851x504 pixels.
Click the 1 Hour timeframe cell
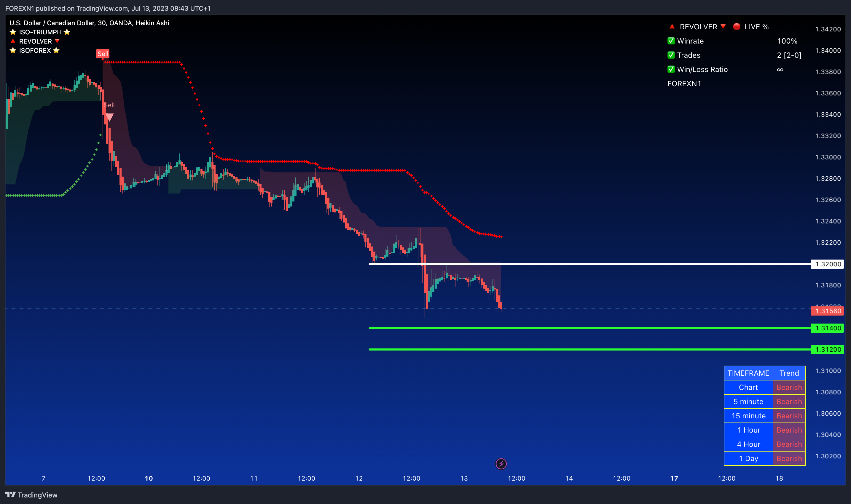pos(748,430)
